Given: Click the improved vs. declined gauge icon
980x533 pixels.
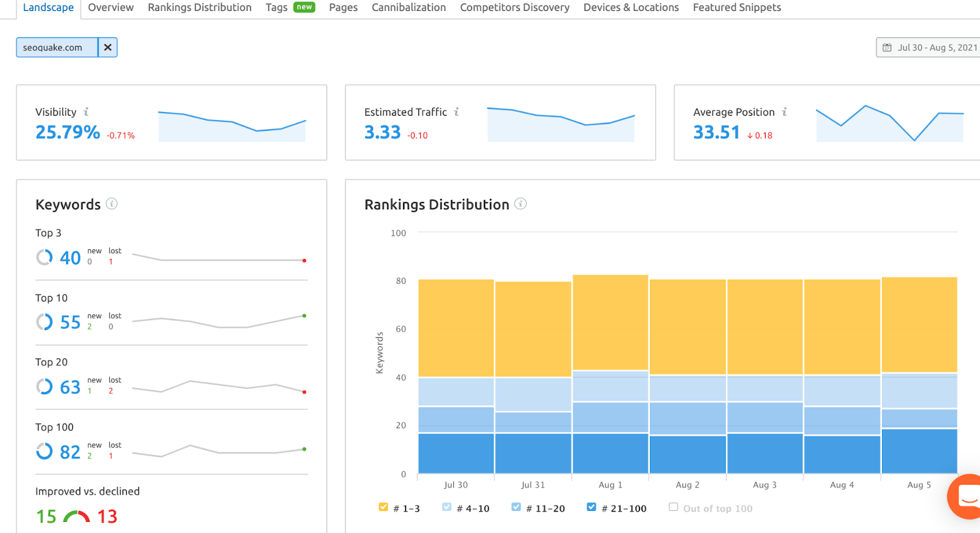Looking at the screenshot, I should click(x=77, y=516).
